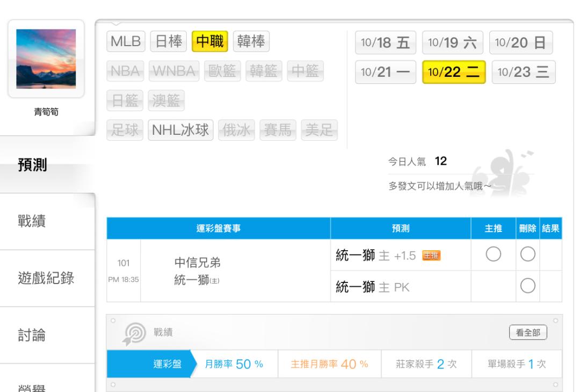This screenshot has height=392, width=580.
Task: Click the 主推月勝率 40% stat
Action: [329, 364]
